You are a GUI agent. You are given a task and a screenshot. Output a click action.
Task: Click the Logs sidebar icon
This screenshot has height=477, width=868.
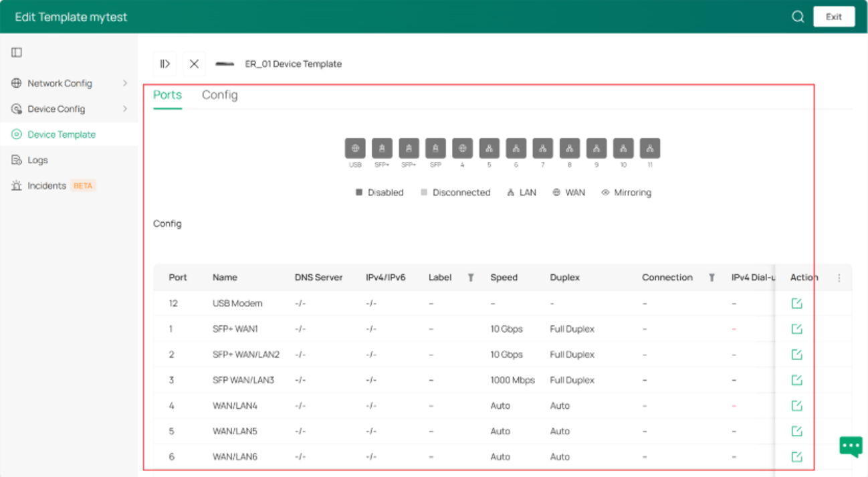tap(17, 160)
